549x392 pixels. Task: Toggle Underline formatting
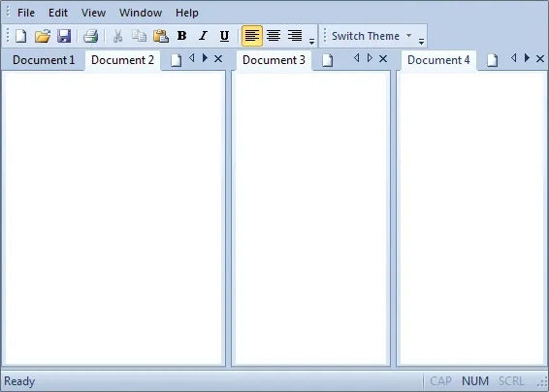tap(224, 36)
